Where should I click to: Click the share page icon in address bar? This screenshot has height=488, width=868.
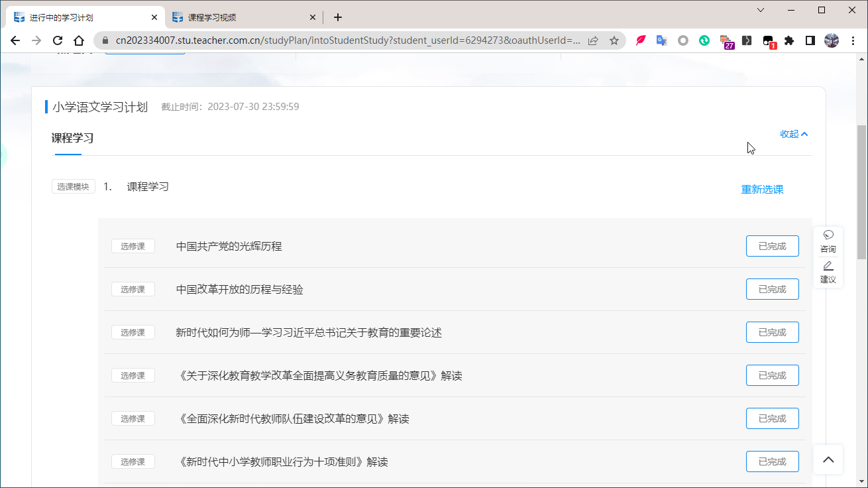(593, 40)
